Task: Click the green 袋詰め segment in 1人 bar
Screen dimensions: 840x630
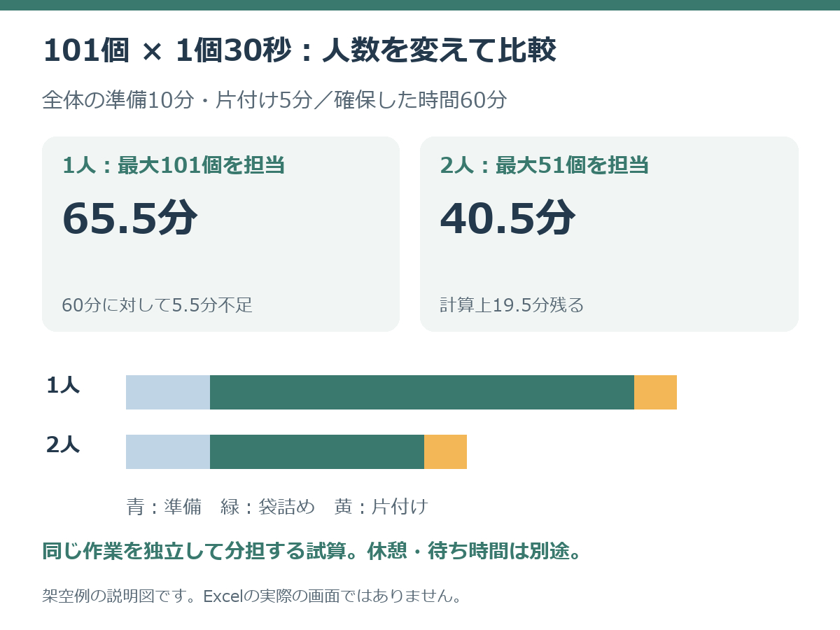Action: pyautogui.click(x=422, y=392)
